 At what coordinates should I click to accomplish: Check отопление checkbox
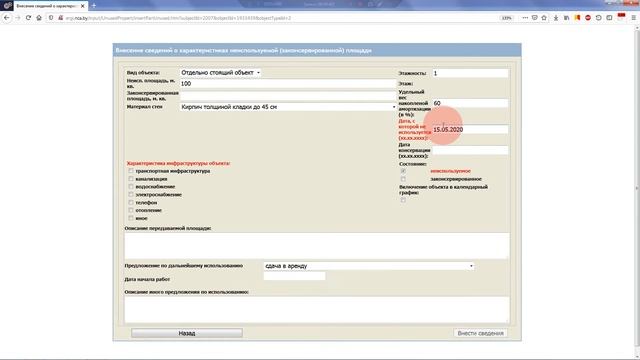(131, 210)
